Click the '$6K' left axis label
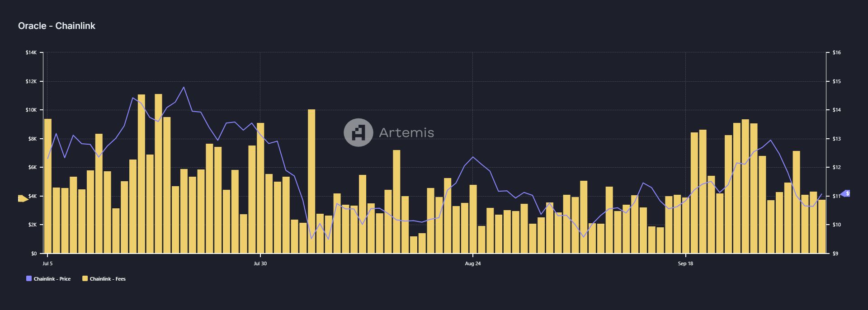The width and height of the screenshot is (868, 310). click(x=32, y=167)
